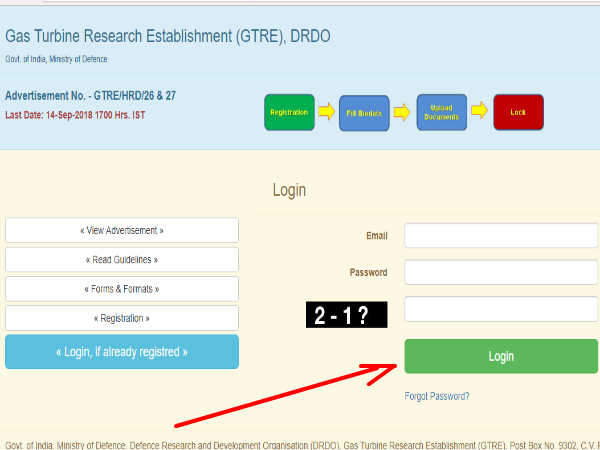This screenshot has height=450, width=600.
Task: Click the Govt. of India, Ministry of Defence subtitle
Action: [56, 59]
